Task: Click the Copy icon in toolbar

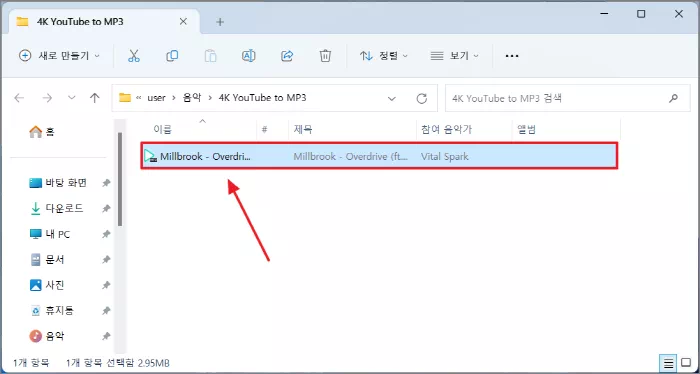Action: click(172, 56)
